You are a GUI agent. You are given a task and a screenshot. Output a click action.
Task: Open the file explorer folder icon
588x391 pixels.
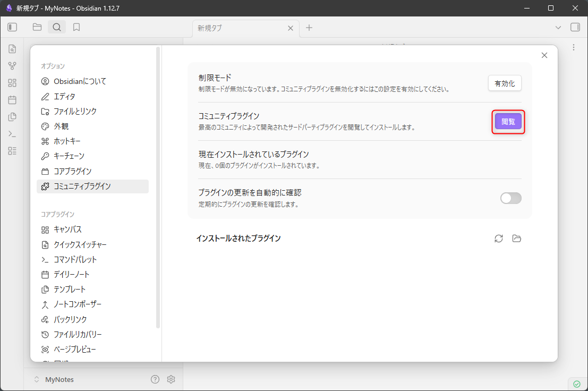(x=37, y=27)
